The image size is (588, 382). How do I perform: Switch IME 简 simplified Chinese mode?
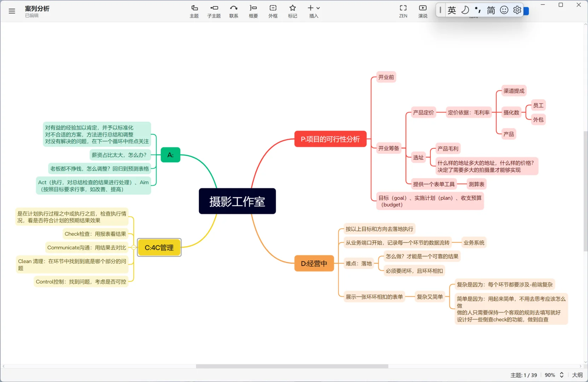tap(491, 10)
